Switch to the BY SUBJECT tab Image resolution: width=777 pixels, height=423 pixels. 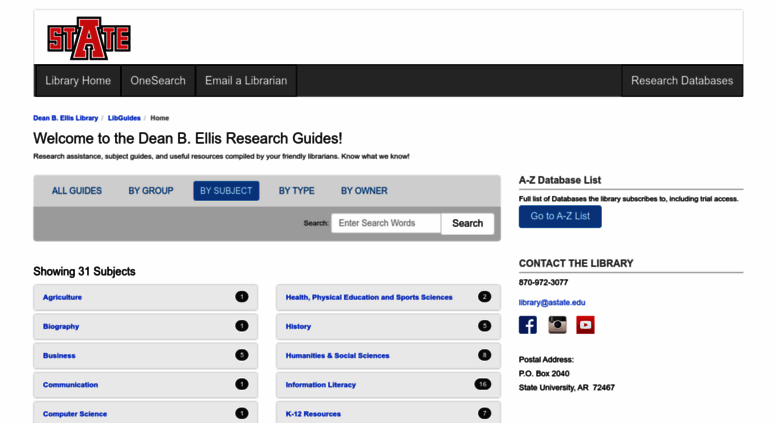[x=226, y=191]
